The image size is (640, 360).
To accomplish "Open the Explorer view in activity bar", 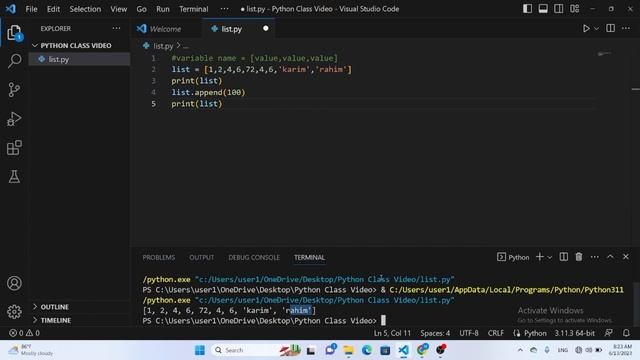I will (14, 33).
